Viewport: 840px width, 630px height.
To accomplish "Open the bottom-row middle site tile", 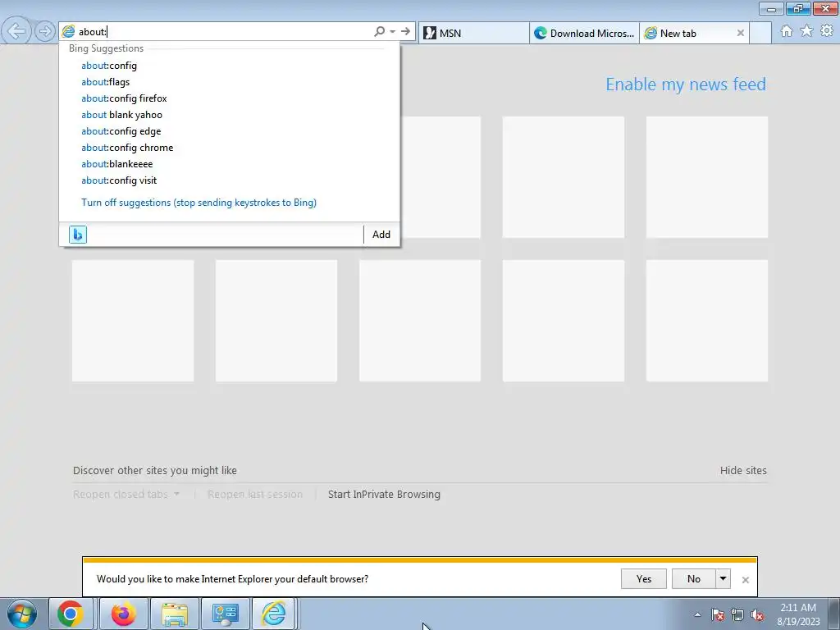I will pyautogui.click(x=419, y=321).
